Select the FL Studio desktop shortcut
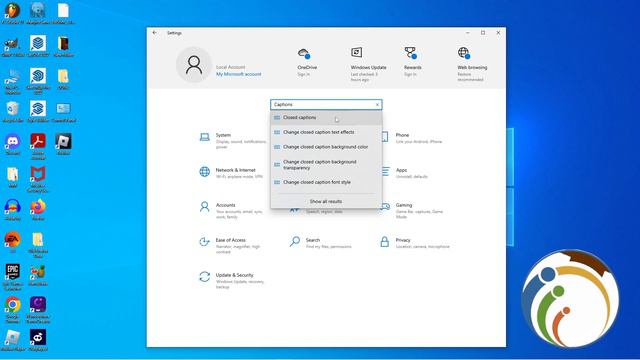 [12, 13]
